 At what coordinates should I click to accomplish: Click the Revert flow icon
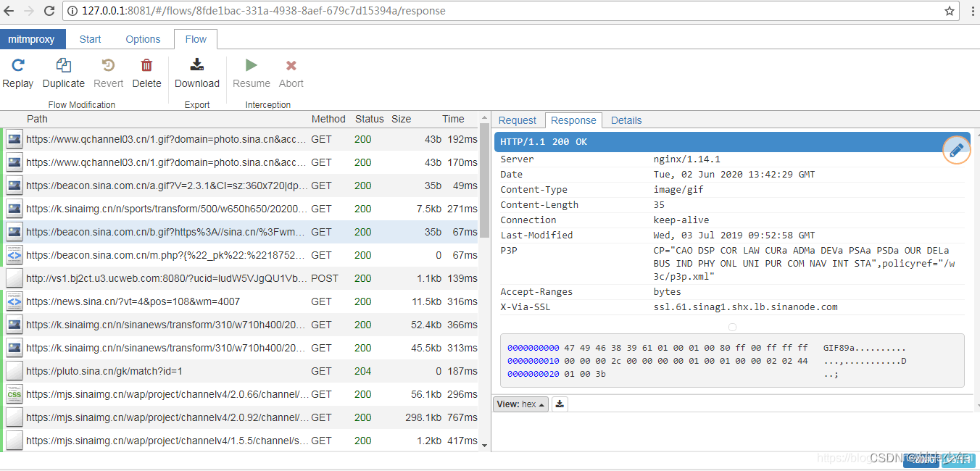click(109, 64)
